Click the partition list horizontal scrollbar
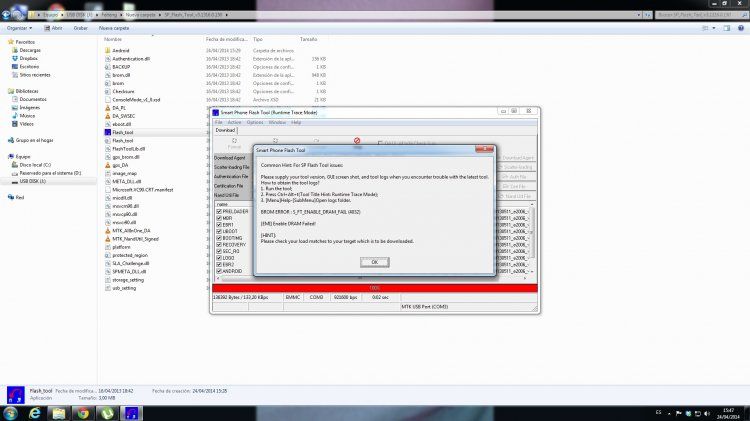This screenshot has width=750, height=421. (x=373, y=277)
